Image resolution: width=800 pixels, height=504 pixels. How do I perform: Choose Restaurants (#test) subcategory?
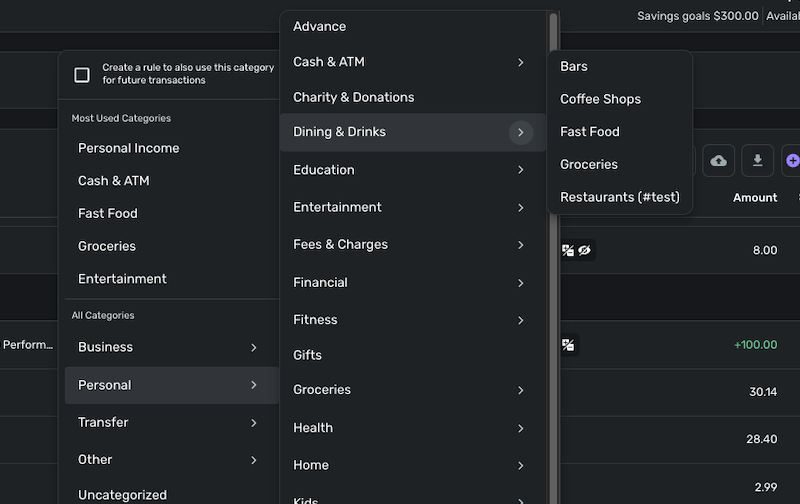(619, 197)
